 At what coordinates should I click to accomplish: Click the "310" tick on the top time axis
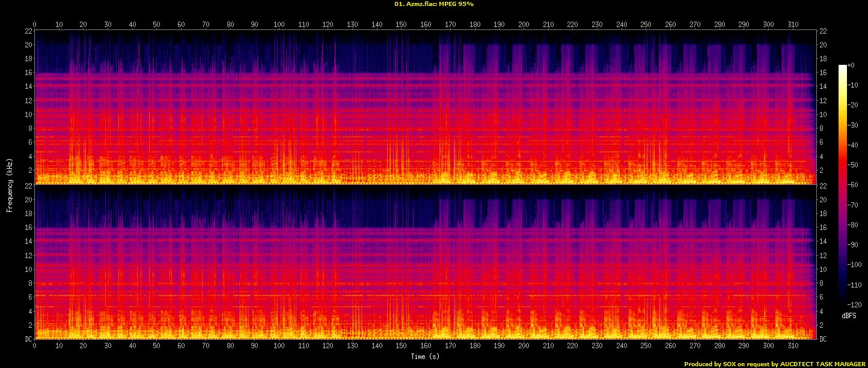pyautogui.click(x=793, y=25)
